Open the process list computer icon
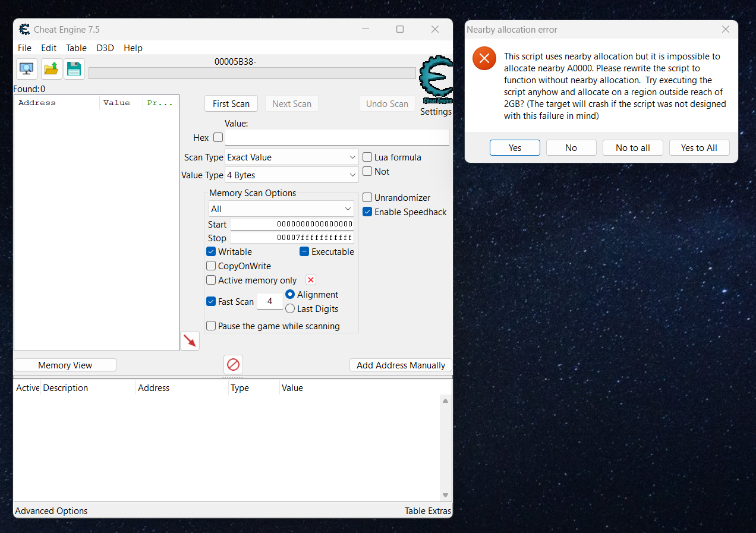The width and height of the screenshot is (756, 533). pos(27,68)
